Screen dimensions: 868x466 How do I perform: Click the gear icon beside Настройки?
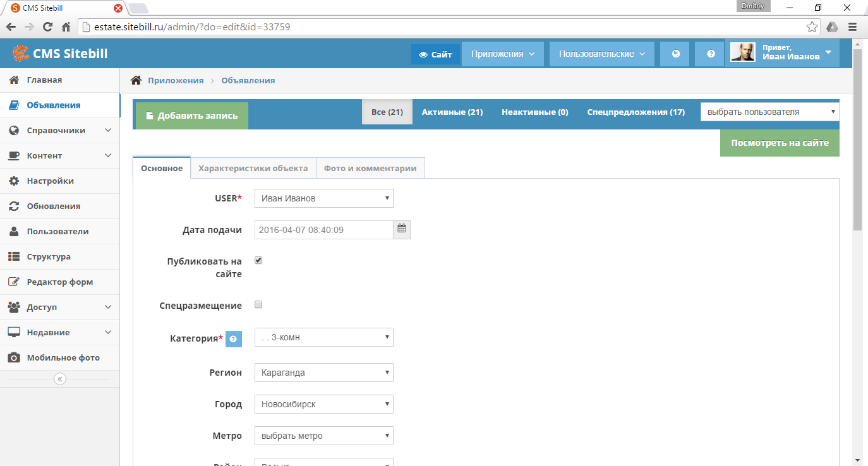14,181
